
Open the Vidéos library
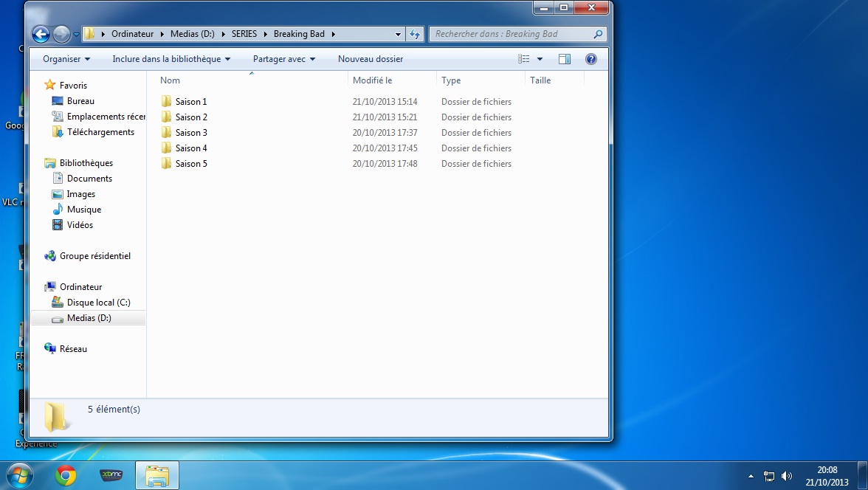coord(80,225)
